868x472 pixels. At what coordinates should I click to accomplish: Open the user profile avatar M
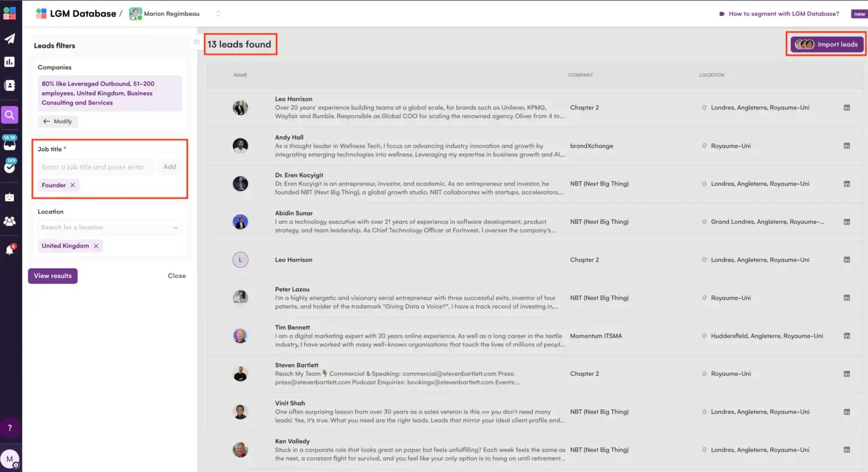coord(10,459)
